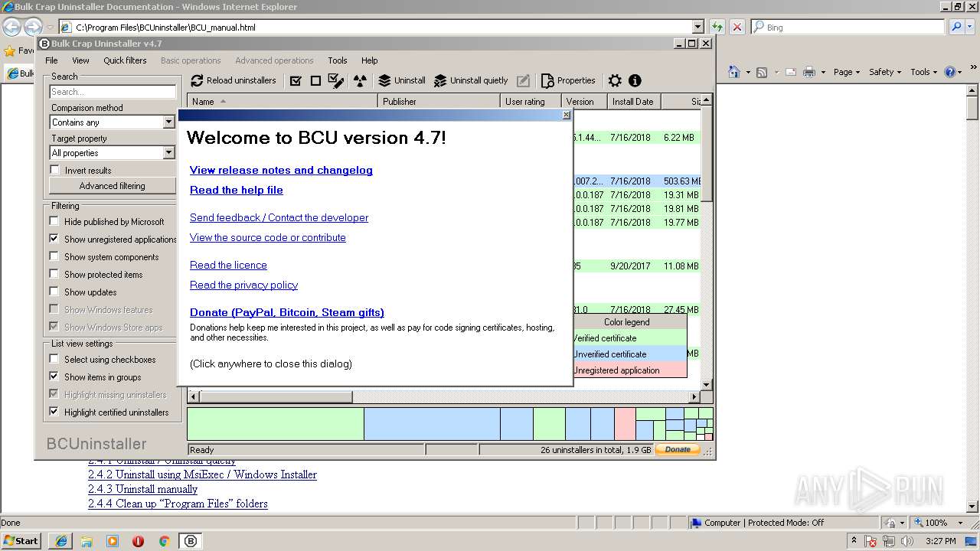Open the Comparison method dropdown
The height and width of the screenshot is (551, 980).
(x=169, y=122)
